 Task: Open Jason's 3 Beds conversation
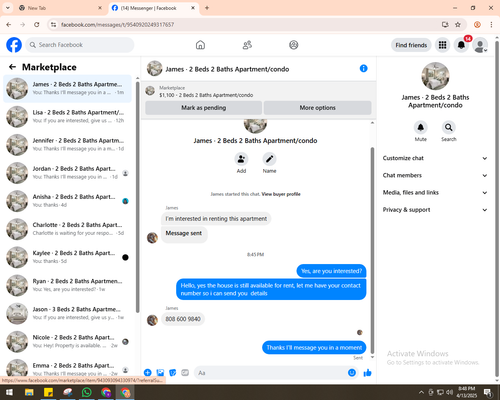67,313
